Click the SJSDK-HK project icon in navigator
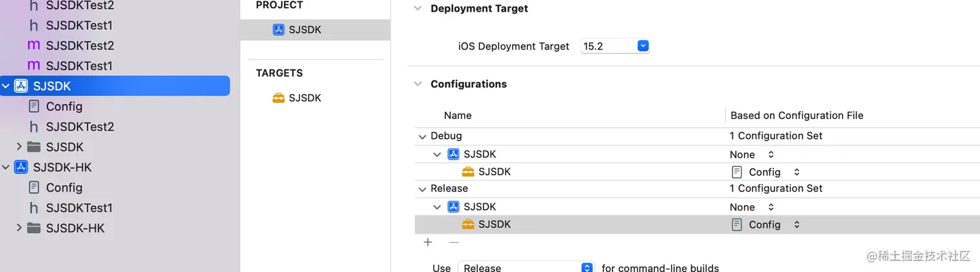The image size is (980, 272). (x=21, y=167)
